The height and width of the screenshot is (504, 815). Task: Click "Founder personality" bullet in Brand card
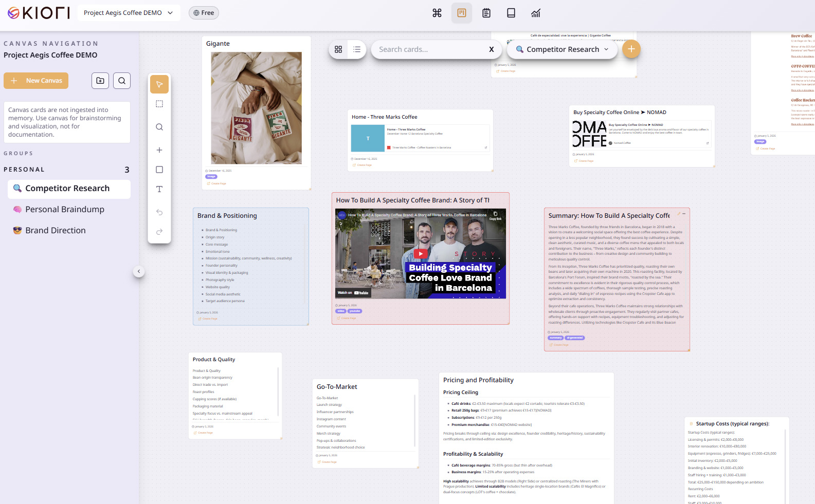click(222, 266)
